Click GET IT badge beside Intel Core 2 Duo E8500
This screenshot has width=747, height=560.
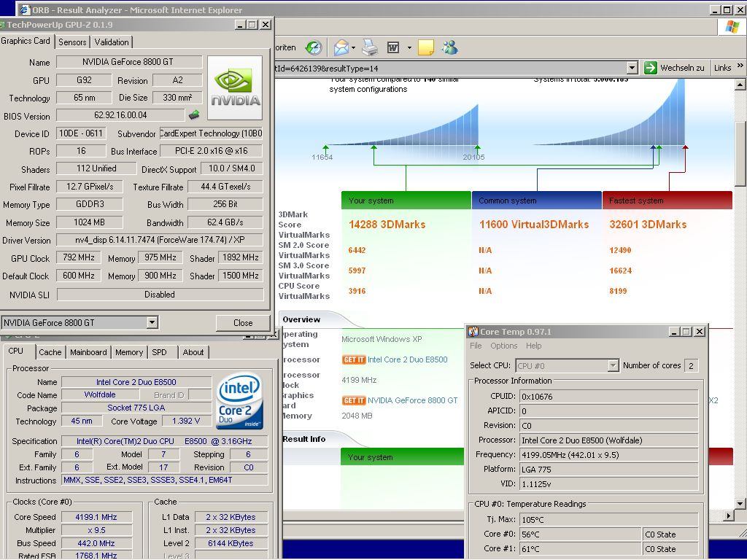[354, 359]
